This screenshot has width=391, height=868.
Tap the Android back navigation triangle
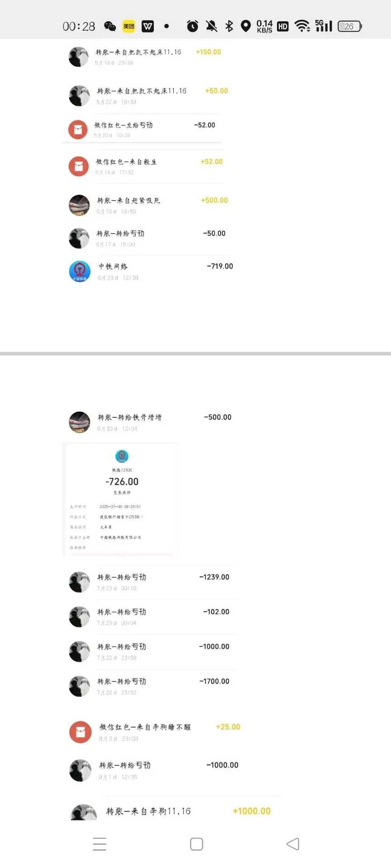click(x=293, y=844)
